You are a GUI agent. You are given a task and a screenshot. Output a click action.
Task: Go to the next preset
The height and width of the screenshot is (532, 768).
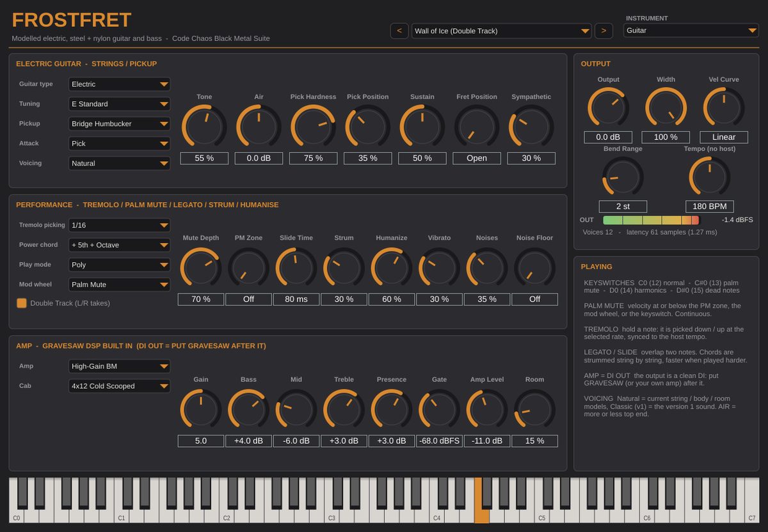point(604,31)
